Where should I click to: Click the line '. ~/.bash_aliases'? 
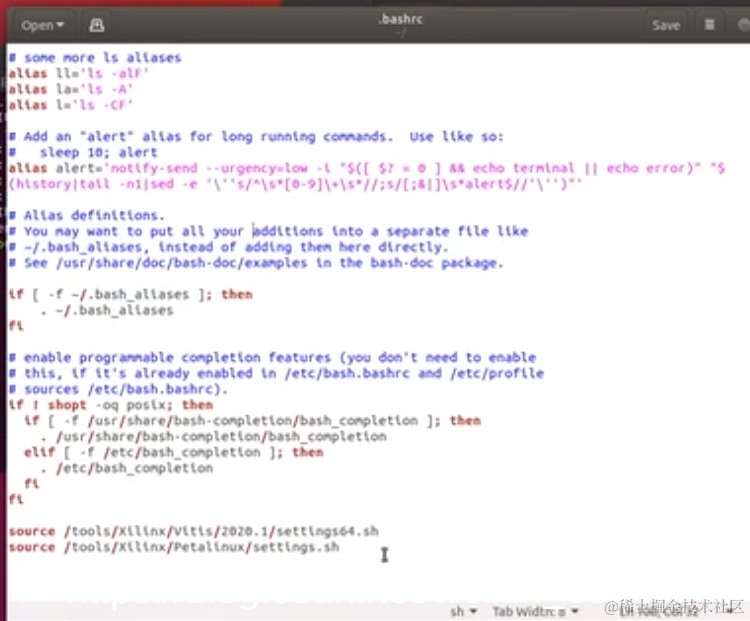107,310
